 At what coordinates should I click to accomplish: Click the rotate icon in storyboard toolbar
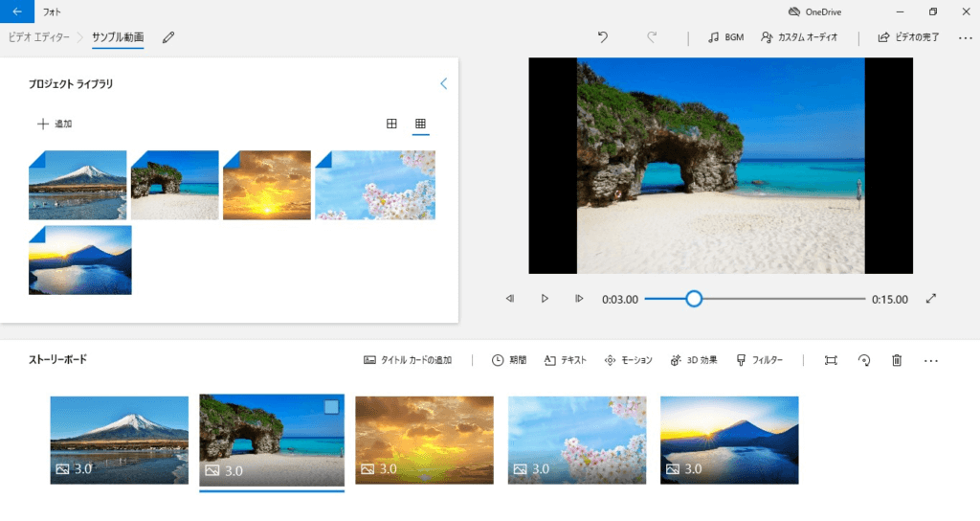(864, 360)
